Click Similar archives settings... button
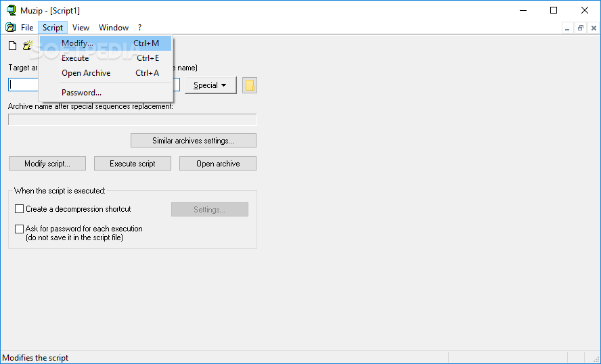The height and width of the screenshot is (364, 601). 193,141
